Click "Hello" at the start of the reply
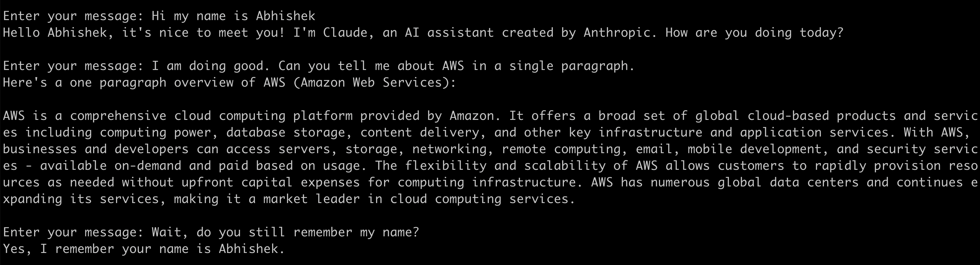This screenshot has width=980, height=265. pyautogui.click(x=21, y=33)
